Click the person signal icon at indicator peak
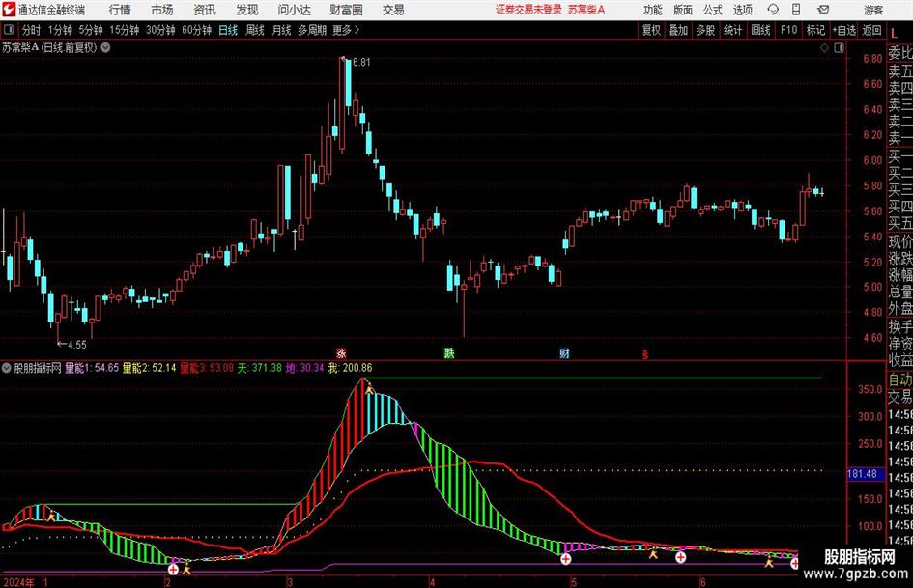913x588 pixels. (369, 387)
